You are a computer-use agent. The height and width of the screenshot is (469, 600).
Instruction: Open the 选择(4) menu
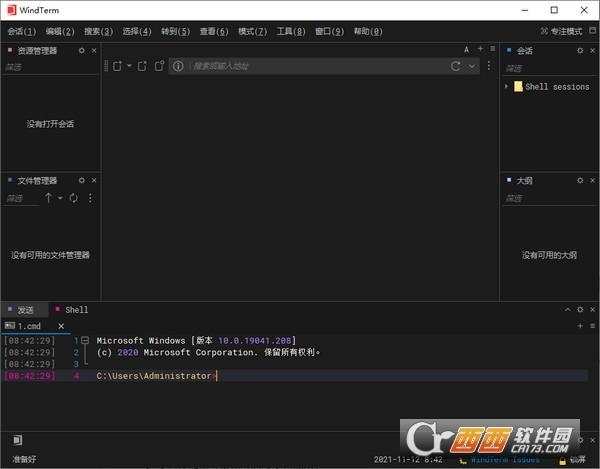tap(137, 31)
